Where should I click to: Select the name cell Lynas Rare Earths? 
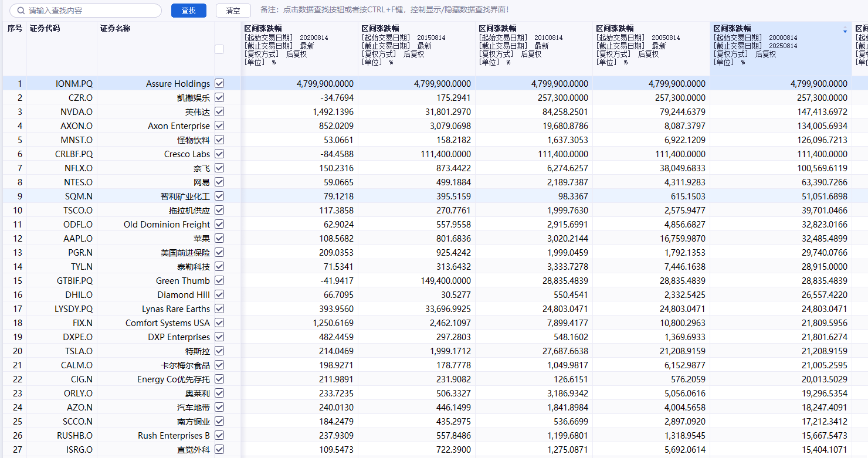click(176, 309)
